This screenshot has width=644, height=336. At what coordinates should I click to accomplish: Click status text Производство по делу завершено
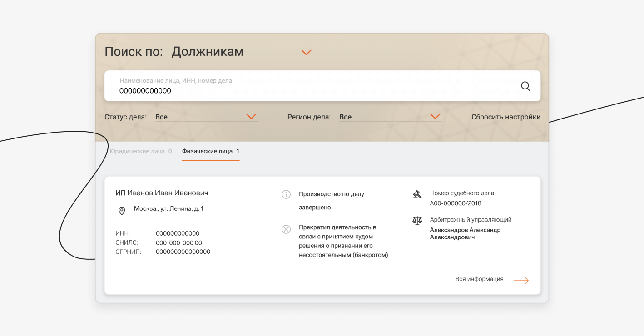click(x=332, y=201)
